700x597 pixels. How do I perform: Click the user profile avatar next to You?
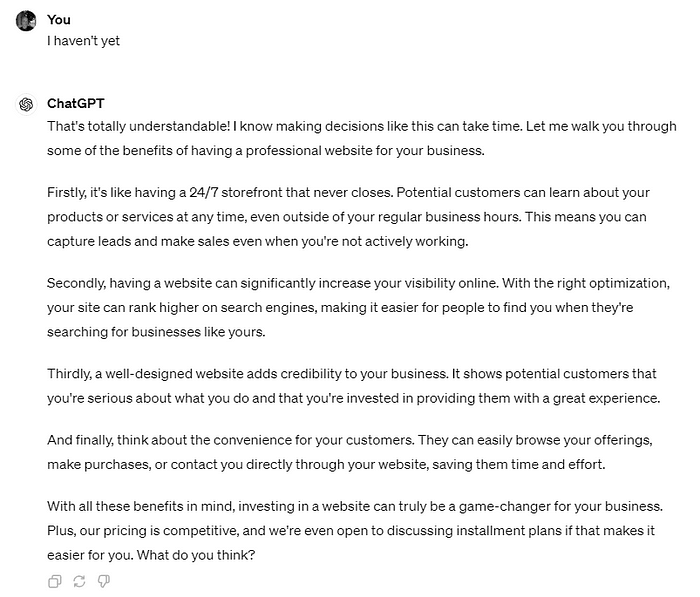26,21
